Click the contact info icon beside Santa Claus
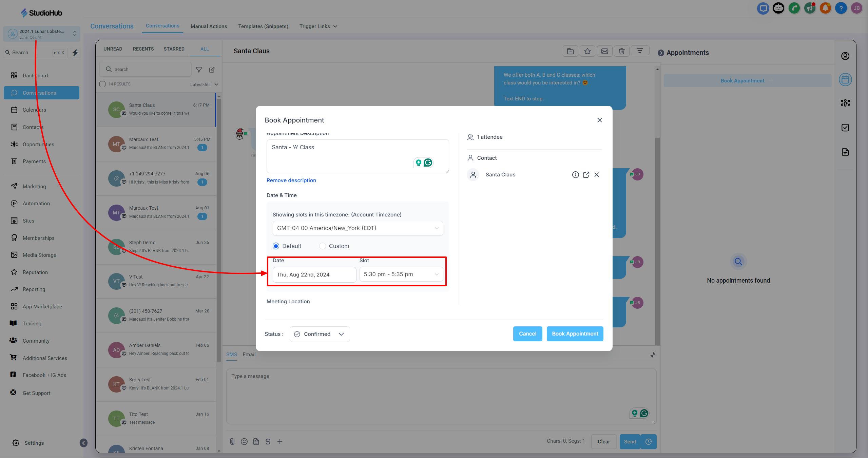The height and width of the screenshot is (458, 868). (575, 175)
